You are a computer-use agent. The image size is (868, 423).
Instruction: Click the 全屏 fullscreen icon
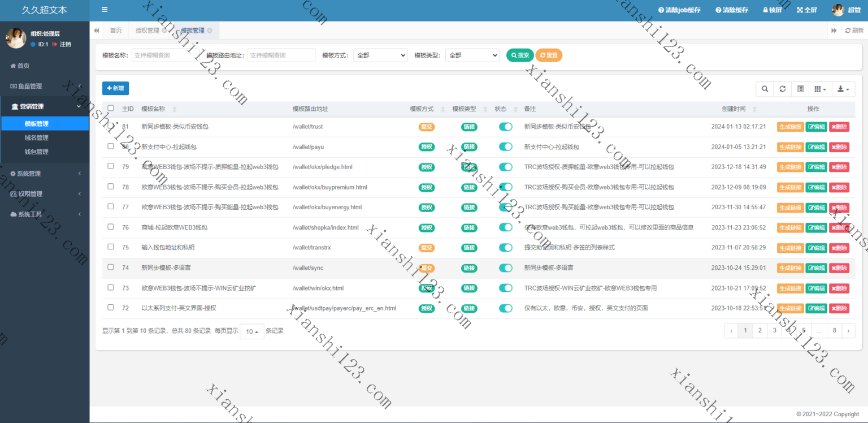(807, 10)
